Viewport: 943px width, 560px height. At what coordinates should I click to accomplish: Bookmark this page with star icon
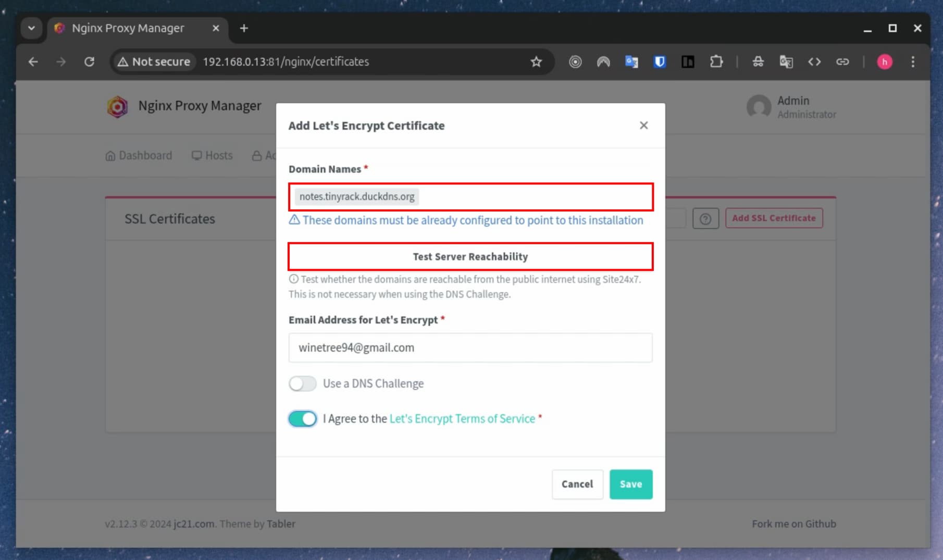(x=536, y=62)
